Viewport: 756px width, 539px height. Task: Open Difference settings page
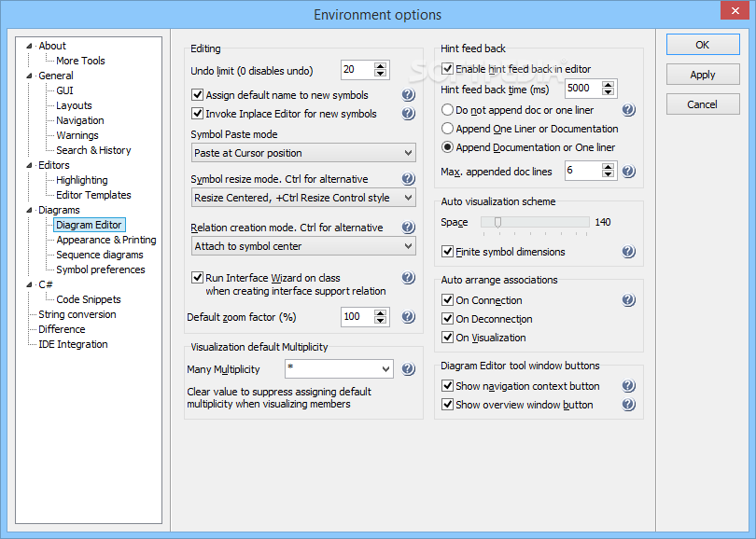62,329
